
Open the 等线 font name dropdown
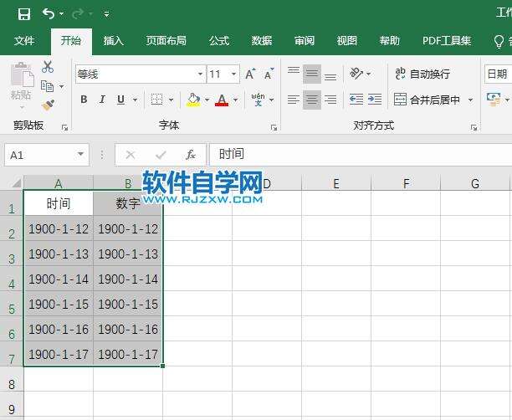pos(201,74)
